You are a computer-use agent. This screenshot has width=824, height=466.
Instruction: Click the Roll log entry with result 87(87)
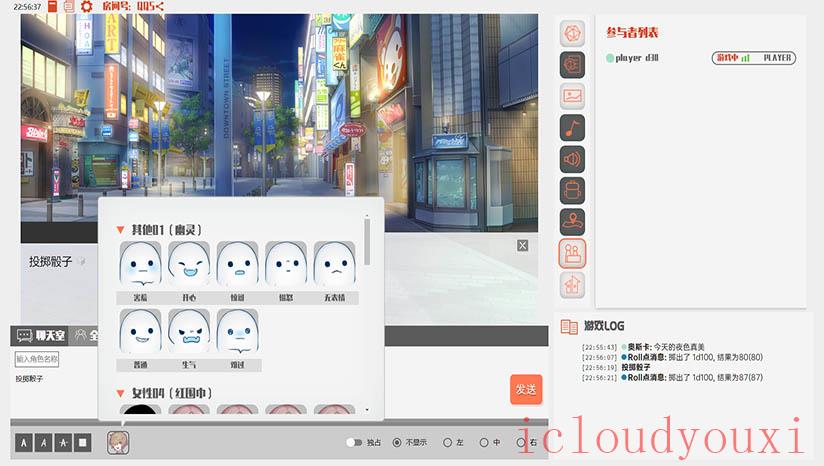(x=672, y=377)
